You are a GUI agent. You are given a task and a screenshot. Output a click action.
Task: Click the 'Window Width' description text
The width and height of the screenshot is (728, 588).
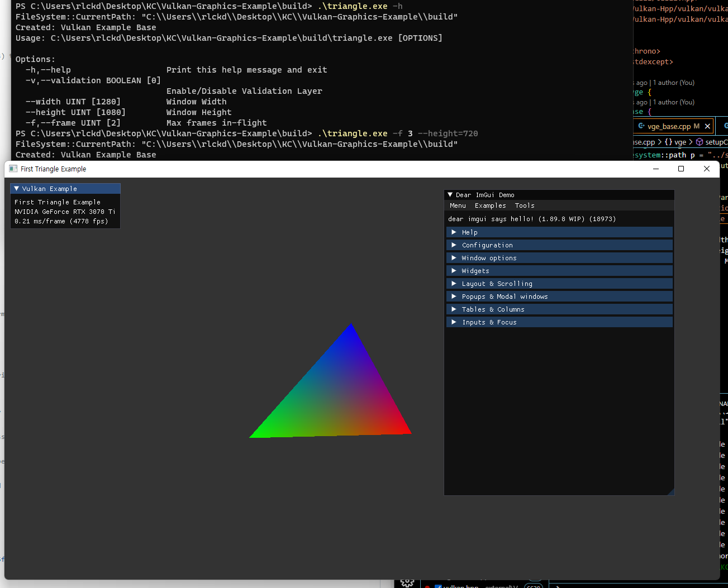coord(197,102)
